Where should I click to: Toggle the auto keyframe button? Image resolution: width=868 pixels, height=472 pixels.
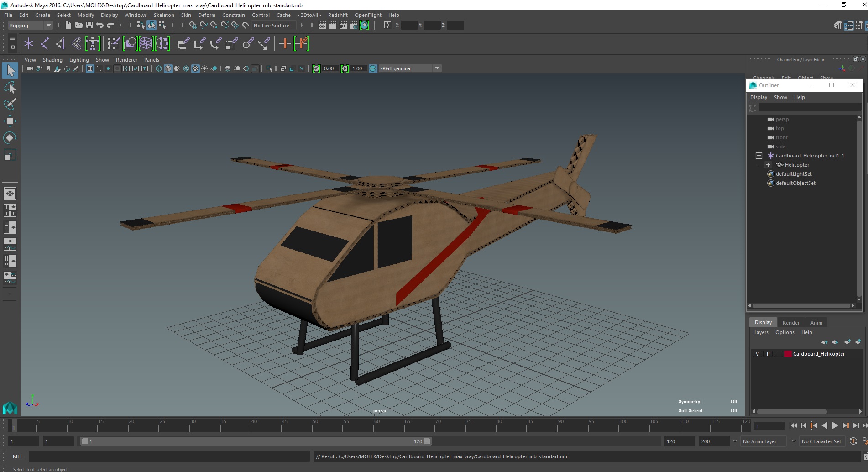click(853, 441)
